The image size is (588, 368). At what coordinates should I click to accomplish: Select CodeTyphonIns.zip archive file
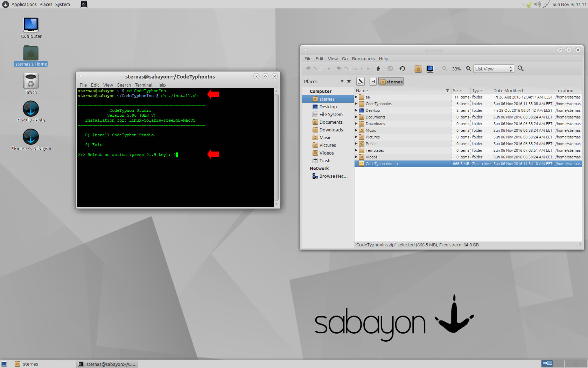click(468, 164)
